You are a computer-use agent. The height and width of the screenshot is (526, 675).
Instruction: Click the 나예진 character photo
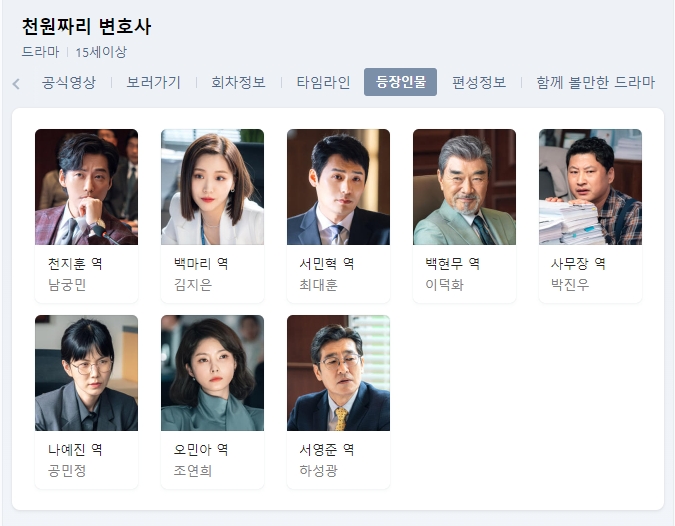87,373
